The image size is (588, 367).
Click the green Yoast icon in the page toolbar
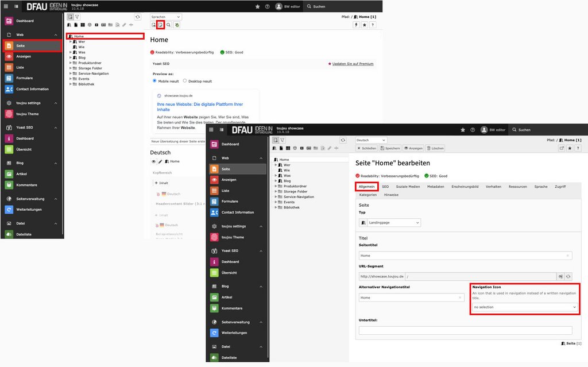click(x=177, y=25)
